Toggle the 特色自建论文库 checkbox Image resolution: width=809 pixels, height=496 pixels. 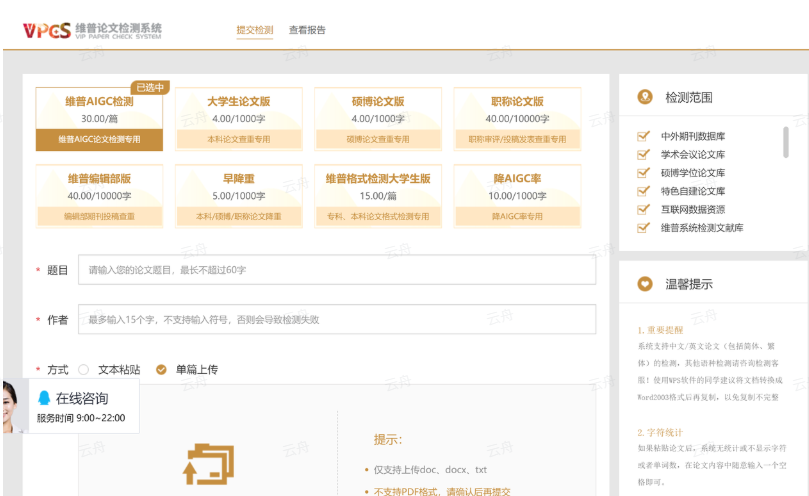tap(643, 191)
